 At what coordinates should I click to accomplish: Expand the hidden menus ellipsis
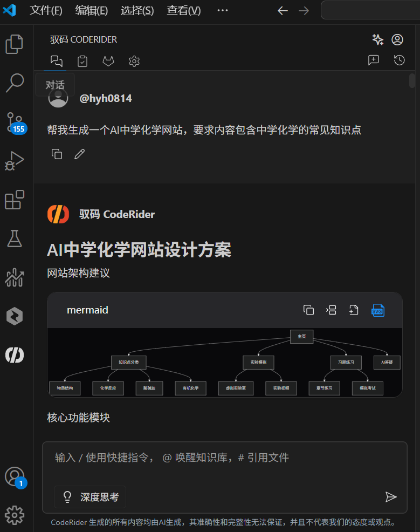tap(222, 10)
